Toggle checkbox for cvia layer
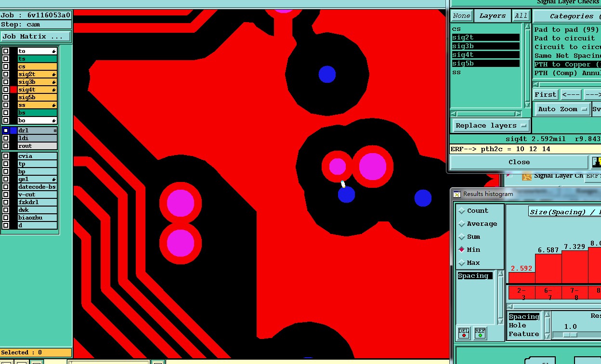This screenshot has width=601, height=364. [6, 156]
